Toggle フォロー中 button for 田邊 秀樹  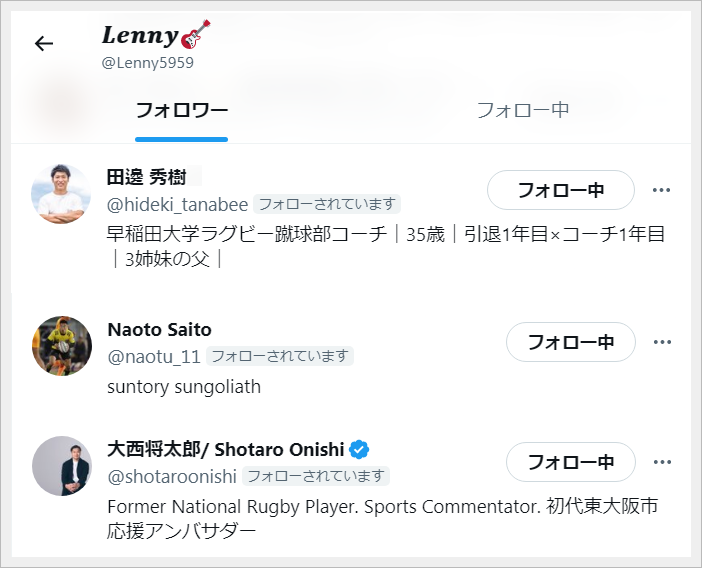(560, 190)
